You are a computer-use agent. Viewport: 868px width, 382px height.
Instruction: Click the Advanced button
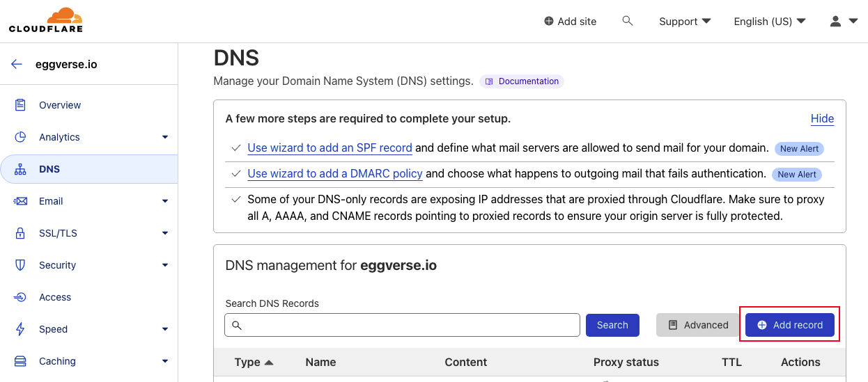[697, 325]
